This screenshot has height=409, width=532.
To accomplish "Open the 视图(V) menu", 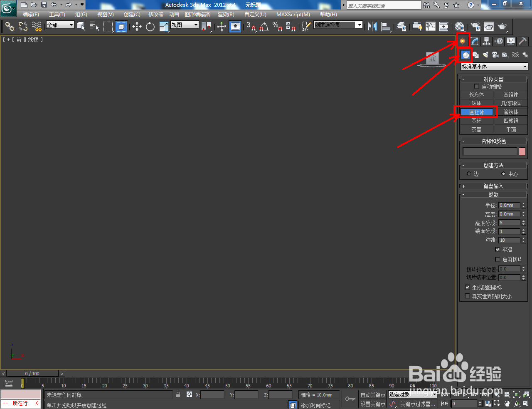I will click(105, 15).
